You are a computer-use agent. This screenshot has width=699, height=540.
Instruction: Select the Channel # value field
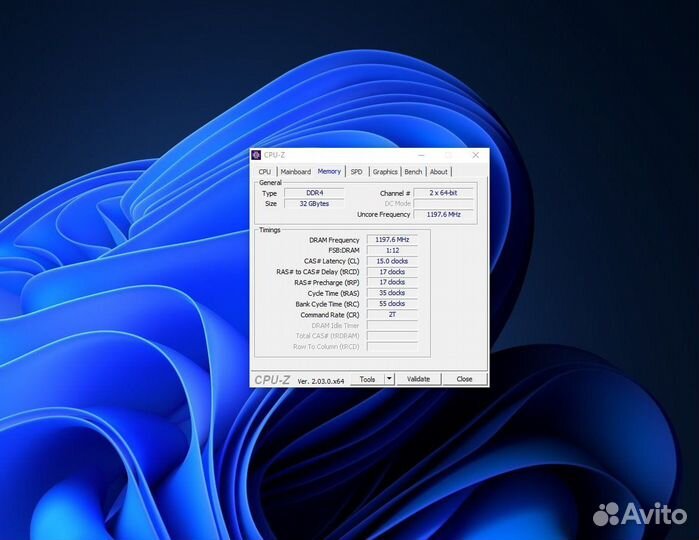[x=444, y=193]
